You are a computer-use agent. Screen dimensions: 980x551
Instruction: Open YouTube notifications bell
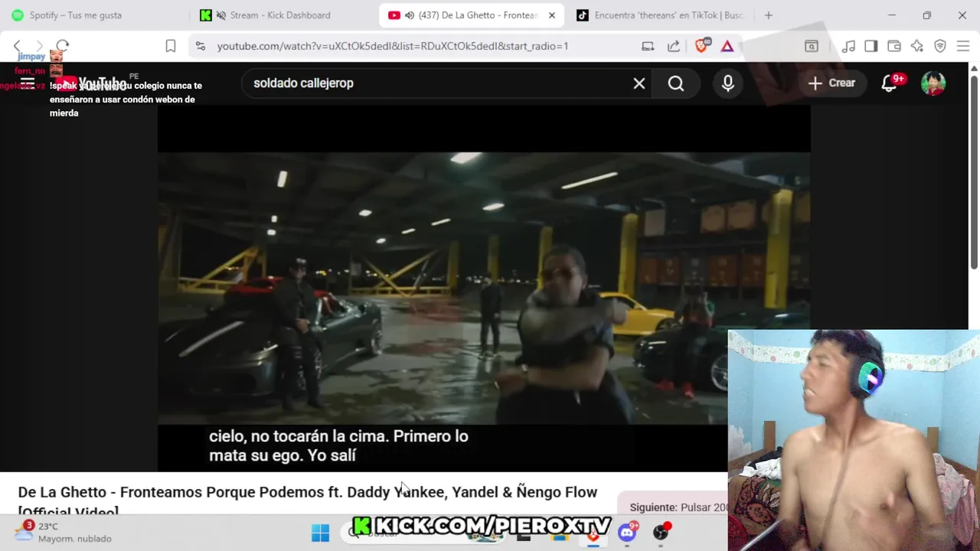click(x=890, y=83)
